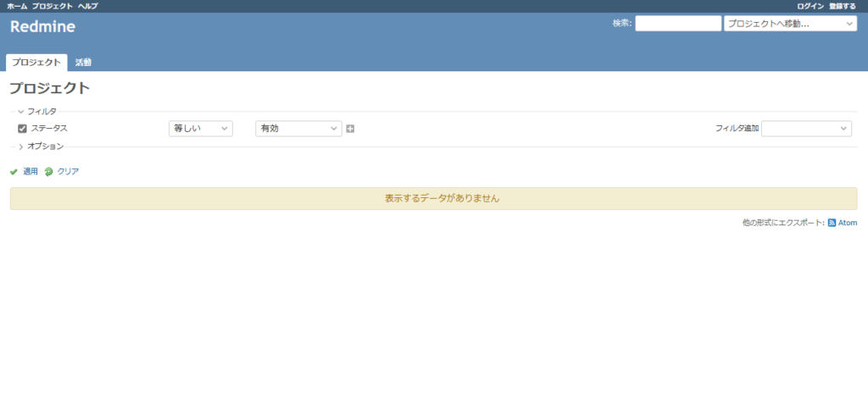Viewport: 868px width, 398px height.
Task: Open the 有効 status value dropdown
Action: click(x=298, y=128)
